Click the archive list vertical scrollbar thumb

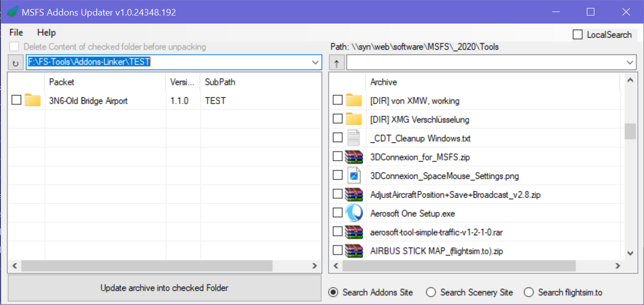click(x=630, y=131)
